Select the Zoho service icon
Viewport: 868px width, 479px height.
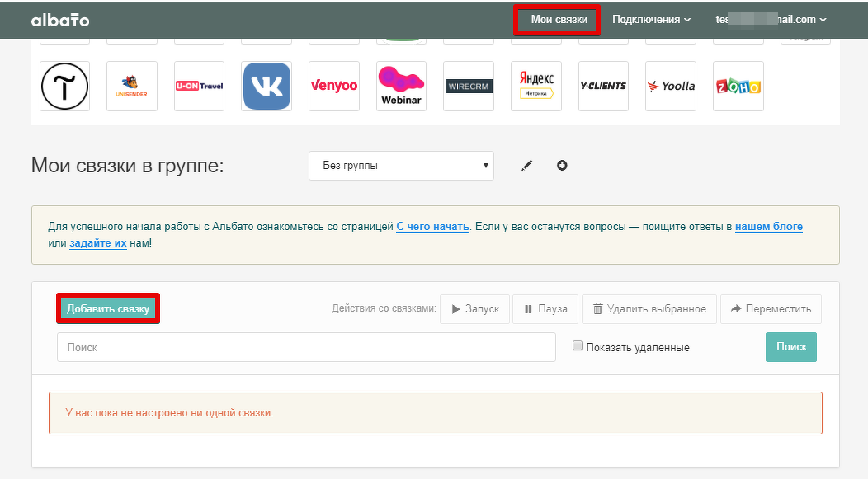click(738, 87)
